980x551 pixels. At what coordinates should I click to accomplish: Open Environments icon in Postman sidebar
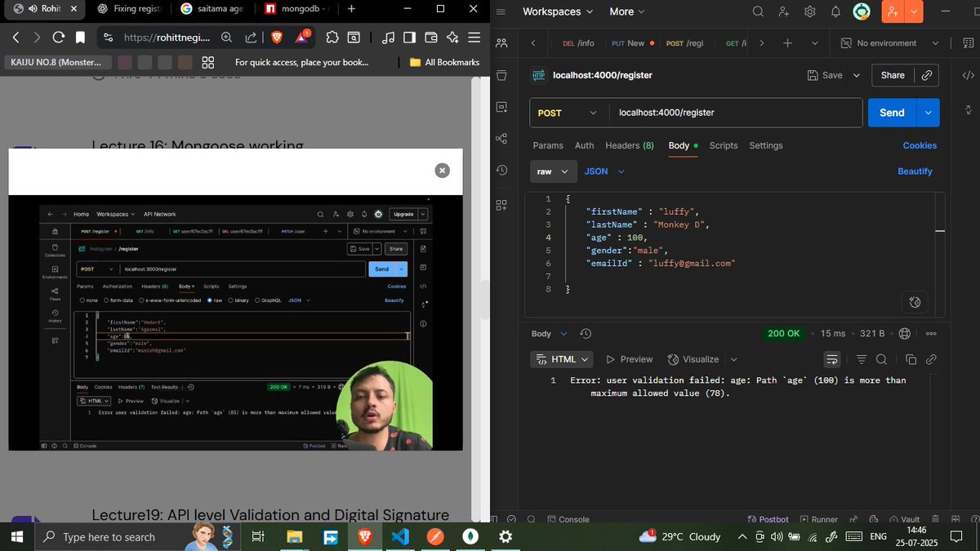click(501, 107)
